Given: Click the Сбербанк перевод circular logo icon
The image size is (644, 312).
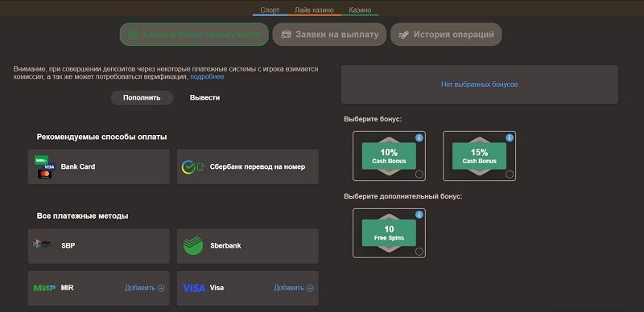Looking at the screenshot, I should pyautogui.click(x=188, y=167).
